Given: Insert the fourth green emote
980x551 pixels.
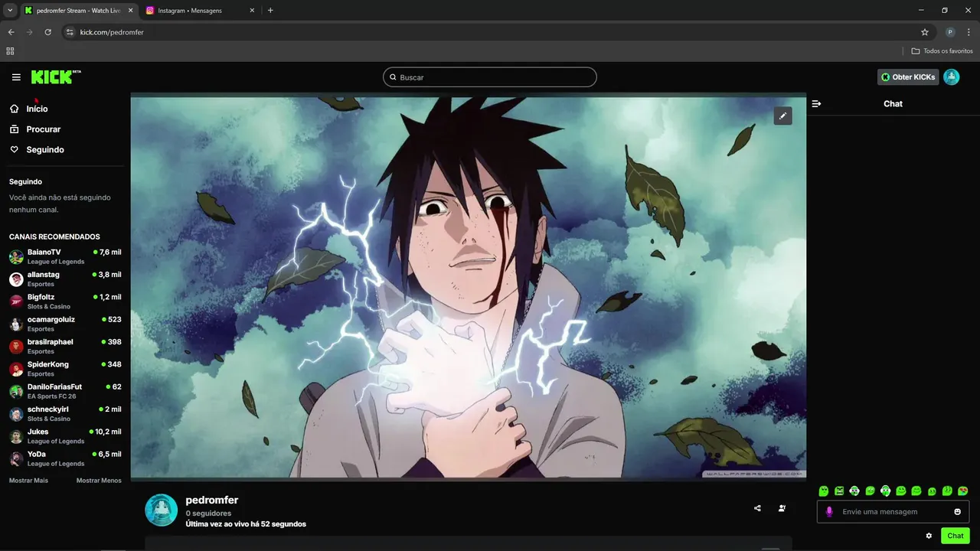Looking at the screenshot, I should click(870, 491).
